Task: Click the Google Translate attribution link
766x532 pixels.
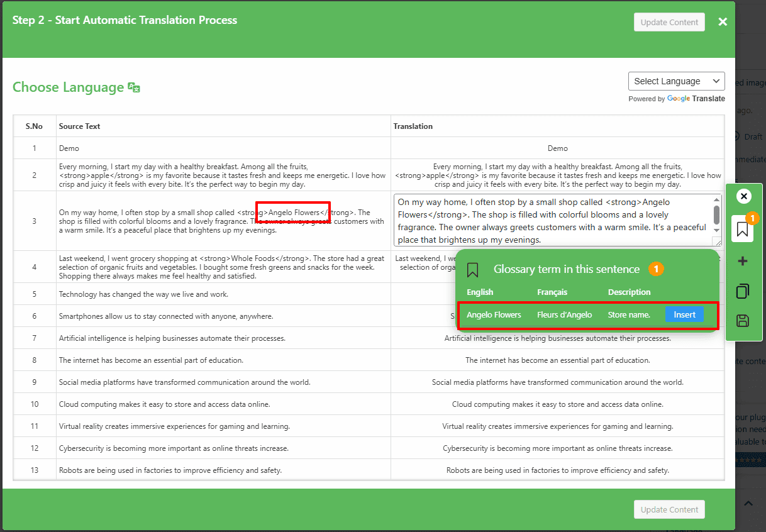Action: pos(696,99)
